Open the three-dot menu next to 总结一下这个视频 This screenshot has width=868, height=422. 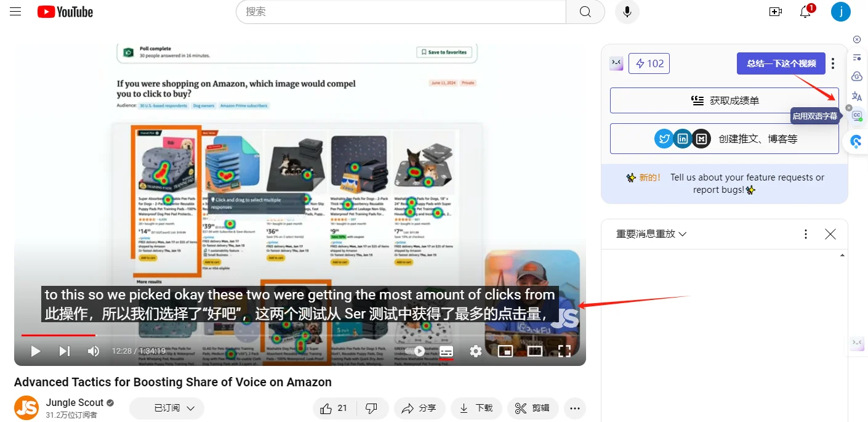[x=832, y=63]
